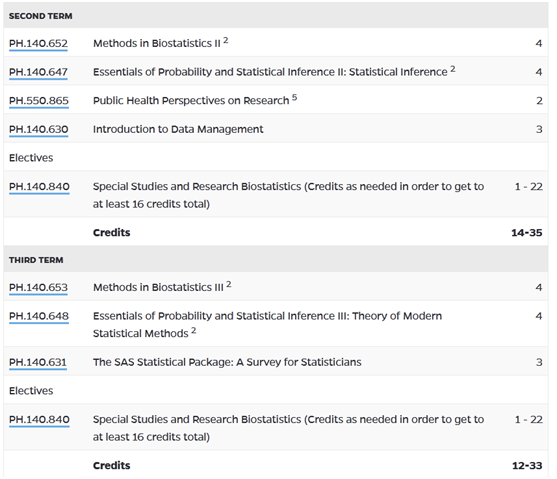Open the PH.550.865 course link
This screenshot has height=479, width=557.
[39, 101]
